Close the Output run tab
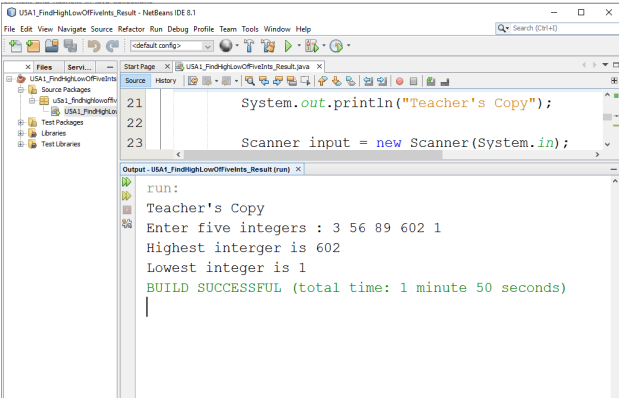Image resolution: width=619 pixels, height=398 pixels. tap(298, 169)
